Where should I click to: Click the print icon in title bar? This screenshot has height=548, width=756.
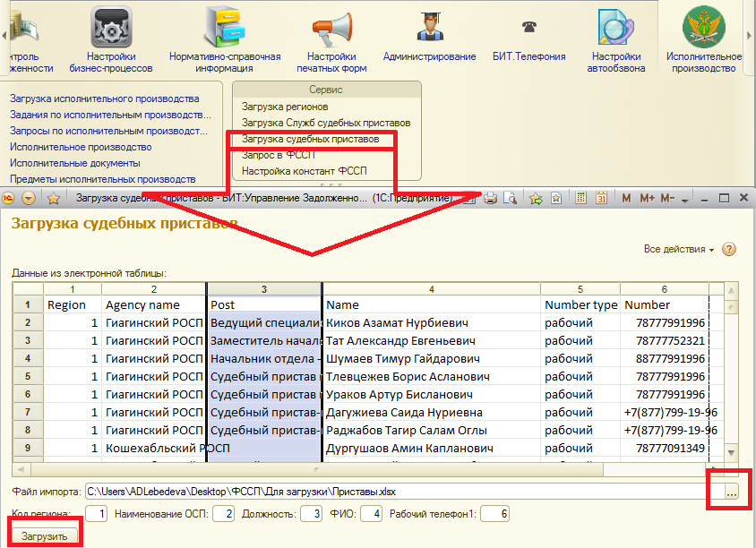(x=491, y=198)
